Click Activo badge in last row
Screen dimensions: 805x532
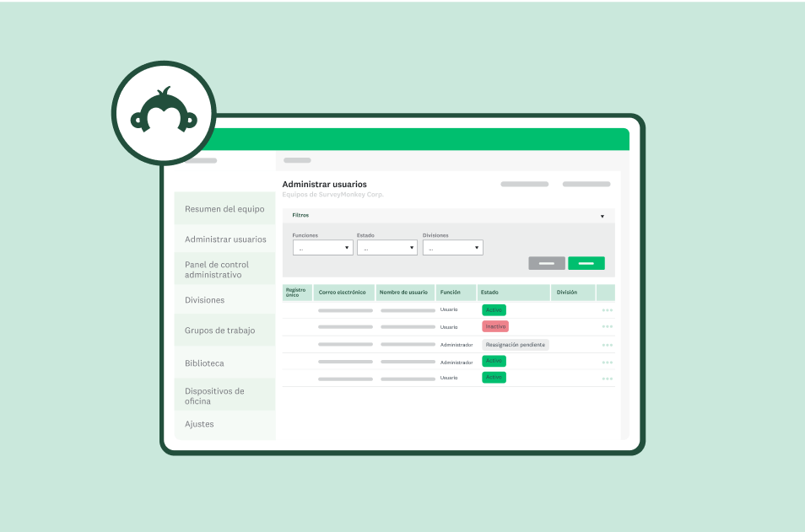click(494, 377)
